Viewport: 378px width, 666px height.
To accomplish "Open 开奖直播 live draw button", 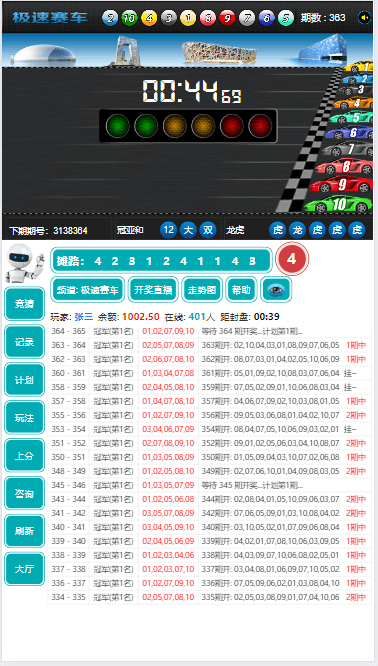I will click(x=153, y=290).
